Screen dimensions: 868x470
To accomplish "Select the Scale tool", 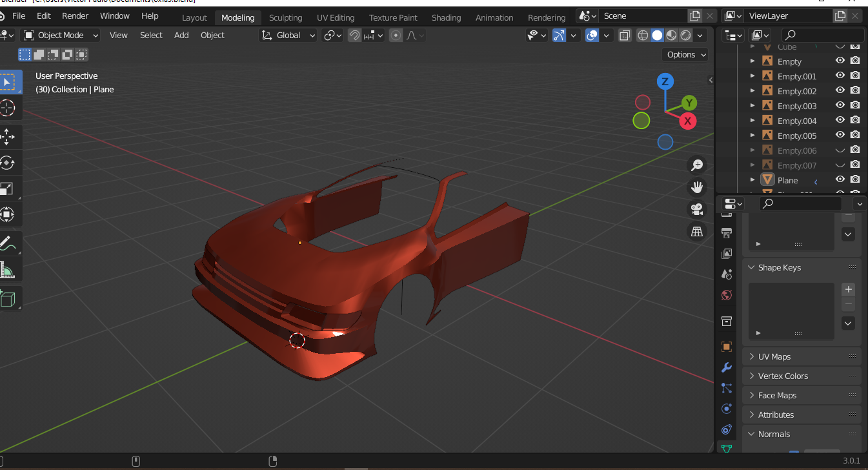I will [8, 189].
